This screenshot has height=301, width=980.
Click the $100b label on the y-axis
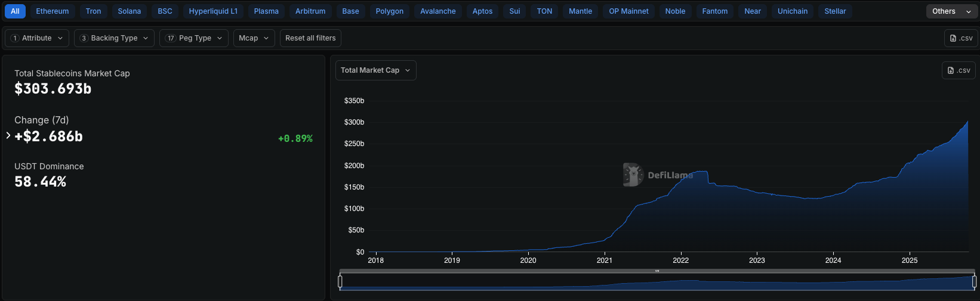click(x=354, y=209)
